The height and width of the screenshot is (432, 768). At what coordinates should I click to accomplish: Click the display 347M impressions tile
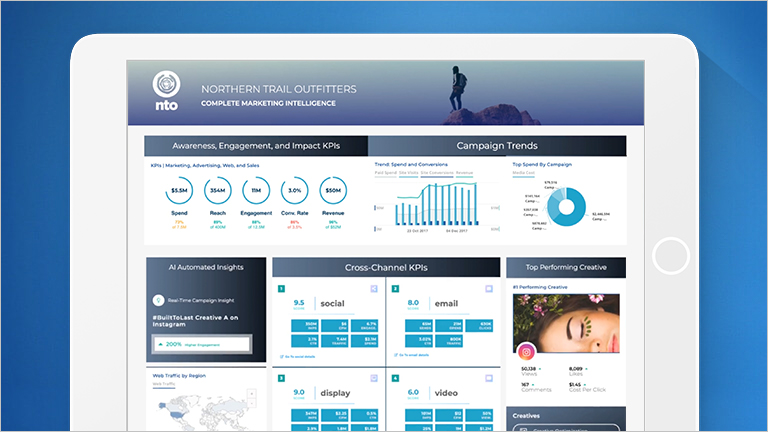coord(305,415)
